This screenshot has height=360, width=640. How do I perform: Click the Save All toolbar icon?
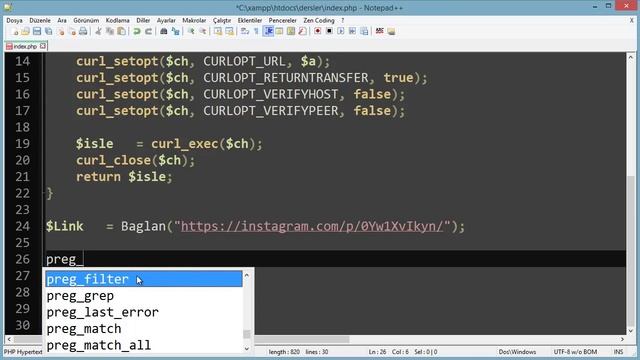click(x=49, y=31)
